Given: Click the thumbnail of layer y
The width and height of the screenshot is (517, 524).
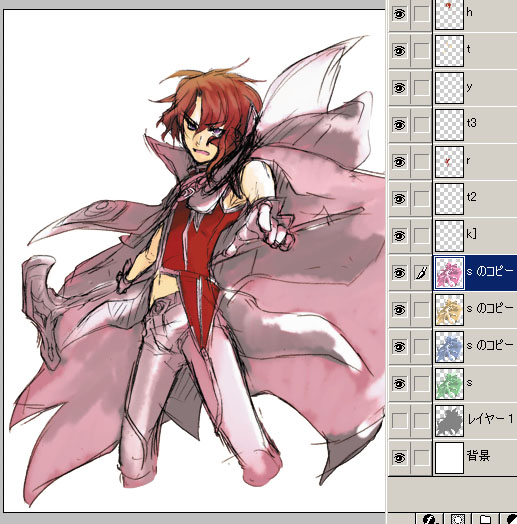Looking at the screenshot, I should (449, 88).
